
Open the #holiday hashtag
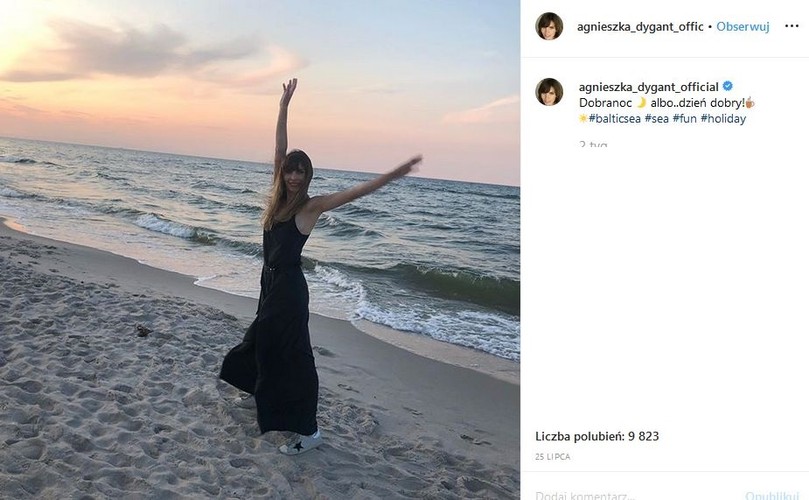tap(723, 119)
